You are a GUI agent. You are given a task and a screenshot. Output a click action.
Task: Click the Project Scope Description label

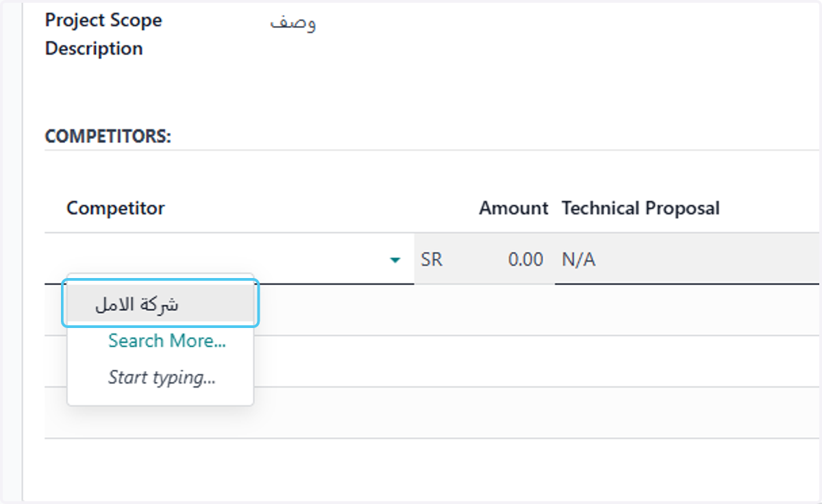click(x=103, y=34)
